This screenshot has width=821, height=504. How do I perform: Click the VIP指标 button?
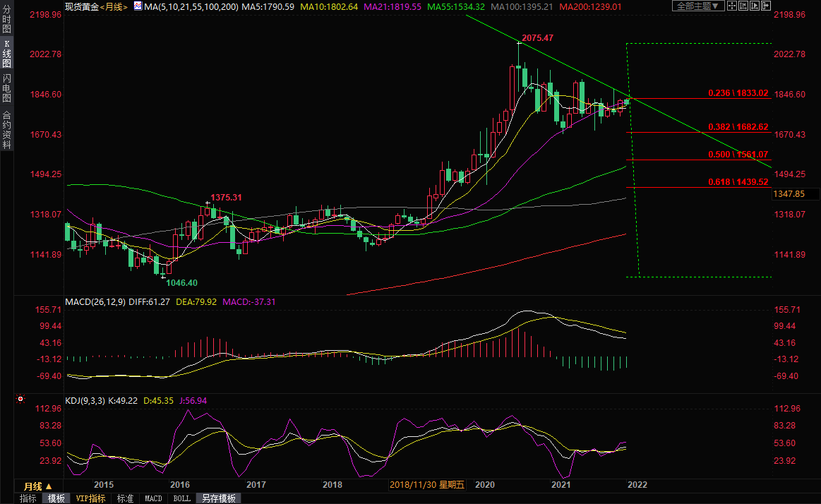pos(90,498)
